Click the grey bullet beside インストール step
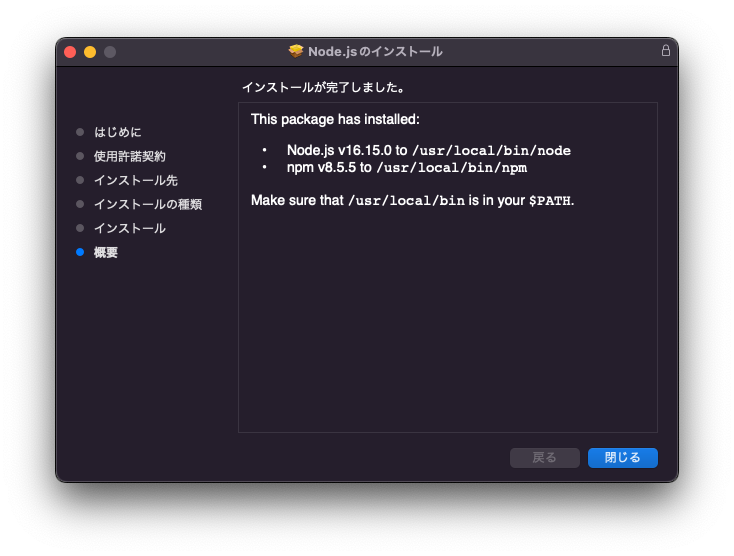 point(80,228)
